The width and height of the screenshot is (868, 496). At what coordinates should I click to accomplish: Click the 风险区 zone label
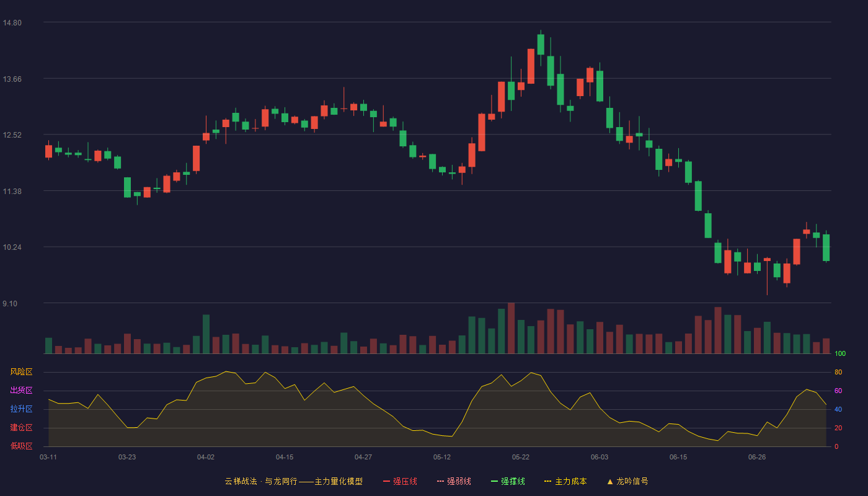pyautogui.click(x=21, y=372)
